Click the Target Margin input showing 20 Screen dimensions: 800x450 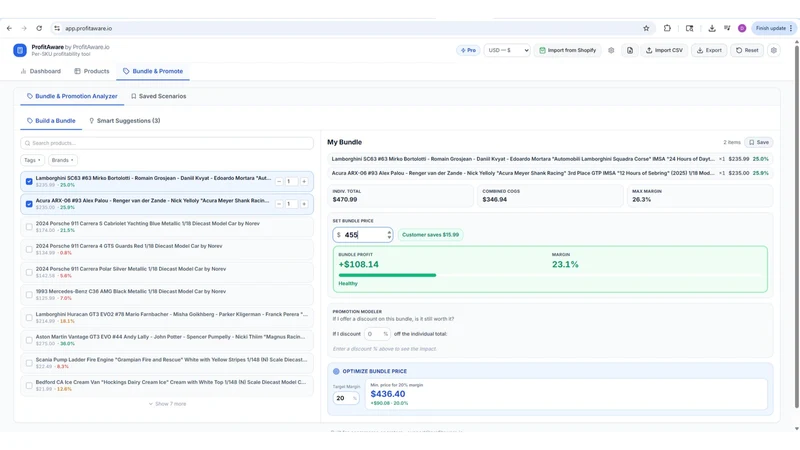pos(346,398)
